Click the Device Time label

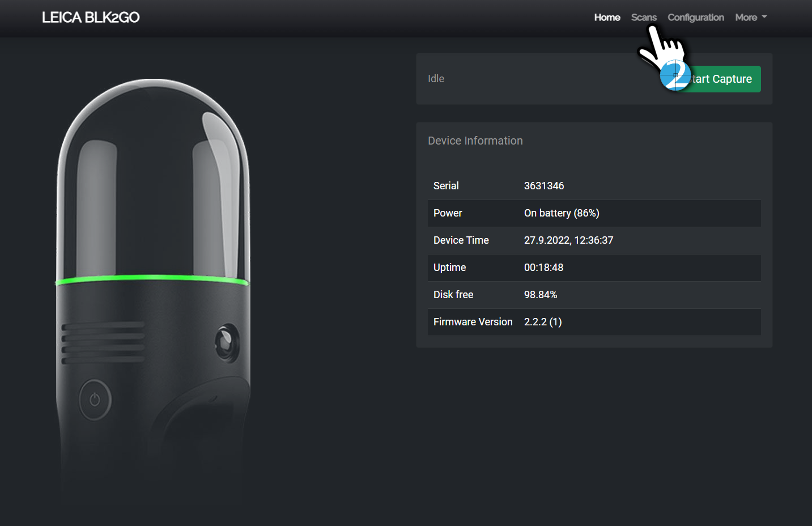(x=461, y=240)
